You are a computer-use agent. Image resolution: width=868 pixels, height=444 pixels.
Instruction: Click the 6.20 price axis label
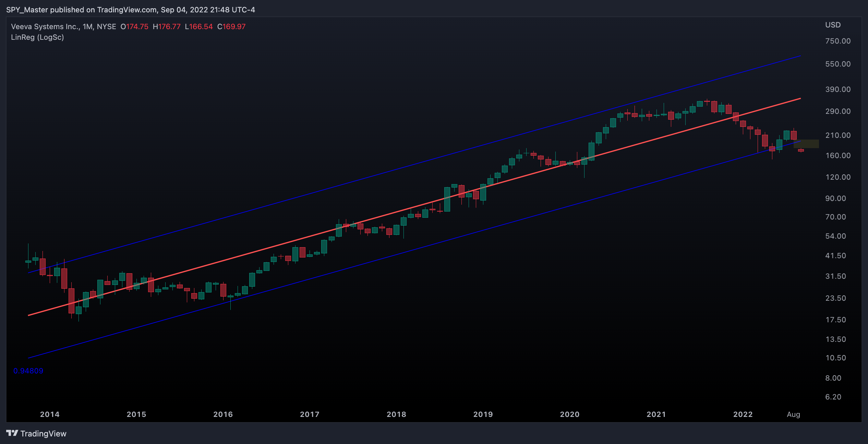pos(833,397)
